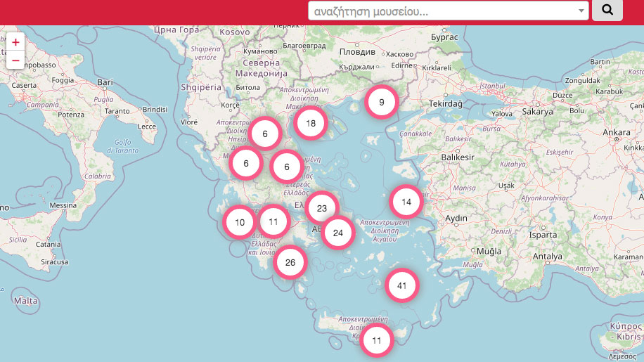Select the cluster marker numbered 10
The width and height of the screenshot is (644, 362).
click(240, 222)
